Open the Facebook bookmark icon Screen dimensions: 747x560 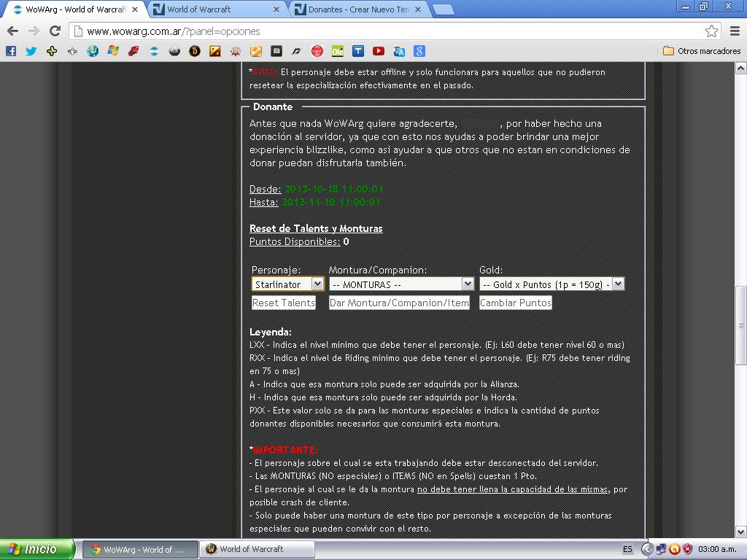pos(11,51)
